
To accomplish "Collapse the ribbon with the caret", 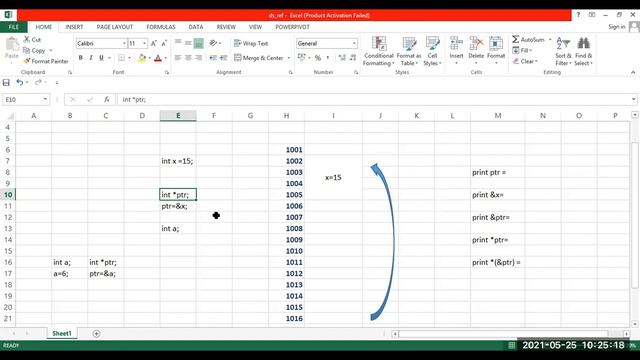I will pos(633,72).
